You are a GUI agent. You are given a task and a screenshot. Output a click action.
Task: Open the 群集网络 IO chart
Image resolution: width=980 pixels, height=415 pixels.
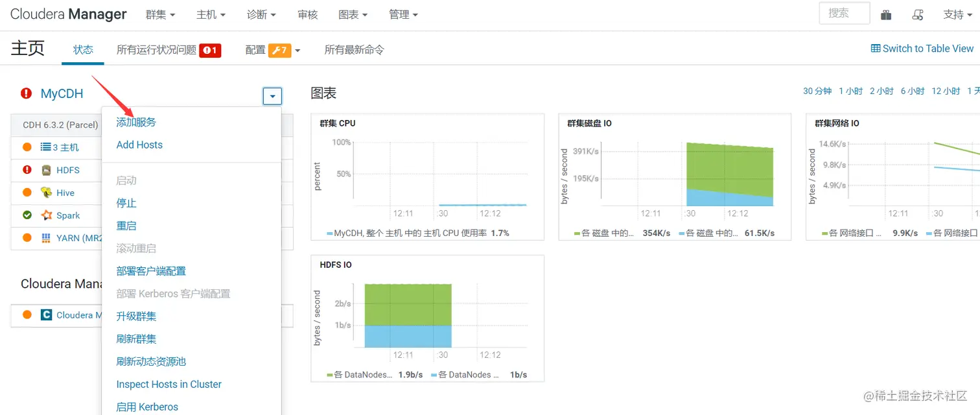tap(893, 177)
